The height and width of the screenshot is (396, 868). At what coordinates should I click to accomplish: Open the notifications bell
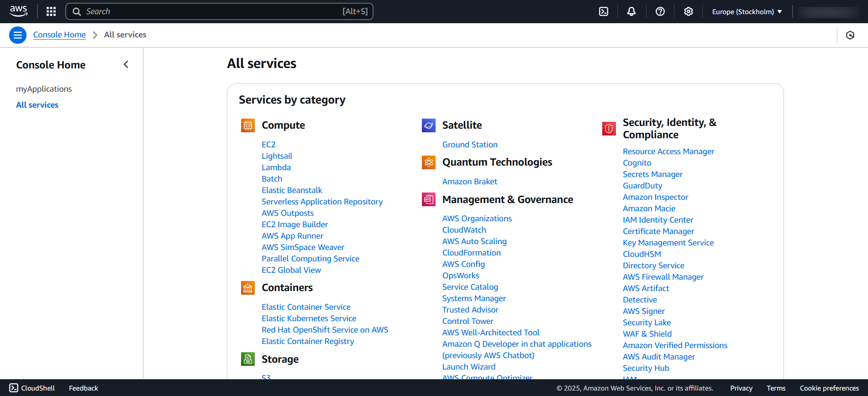click(x=631, y=11)
